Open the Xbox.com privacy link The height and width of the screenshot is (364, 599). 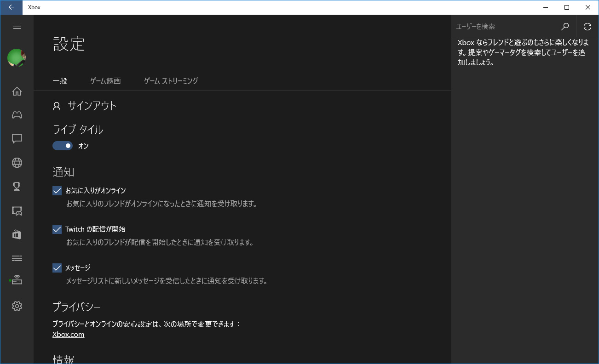point(69,335)
